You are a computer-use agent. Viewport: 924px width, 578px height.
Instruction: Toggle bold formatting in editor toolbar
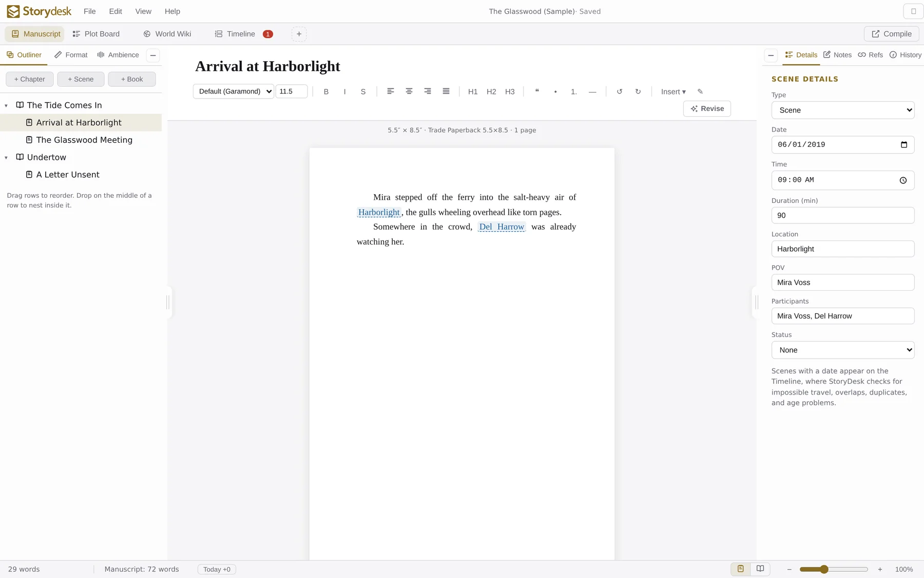tap(326, 91)
